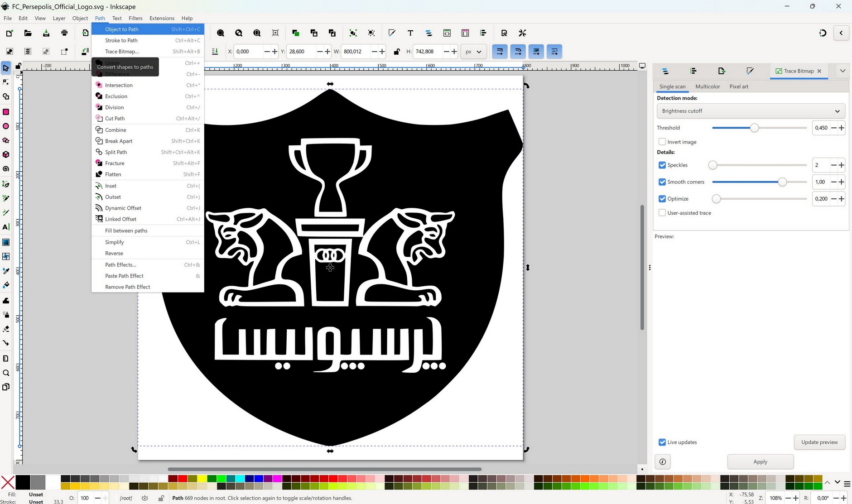The height and width of the screenshot is (504, 852).
Task: Zoom to fit drawing
Action: point(239,33)
